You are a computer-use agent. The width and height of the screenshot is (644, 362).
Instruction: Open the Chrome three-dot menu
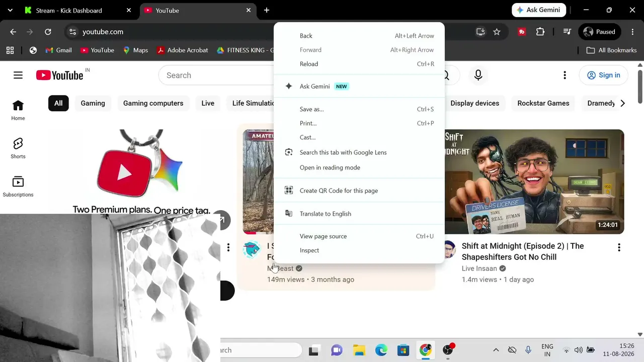pyautogui.click(x=632, y=32)
